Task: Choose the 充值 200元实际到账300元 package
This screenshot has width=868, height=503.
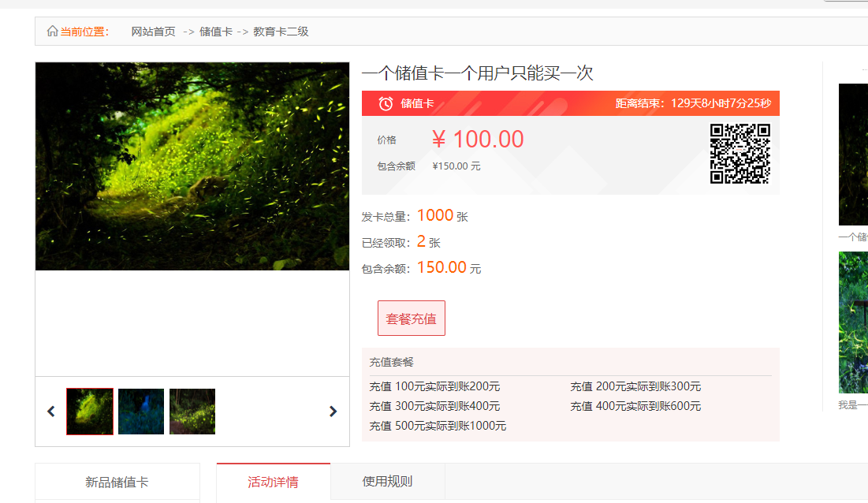Action: click(635, 386)
